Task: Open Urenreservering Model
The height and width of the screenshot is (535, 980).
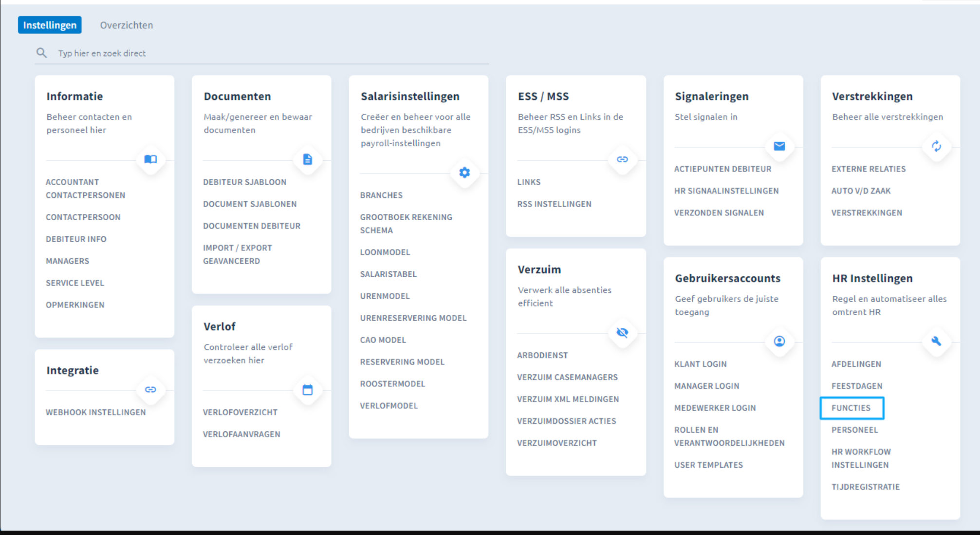Action: point(413,318)
